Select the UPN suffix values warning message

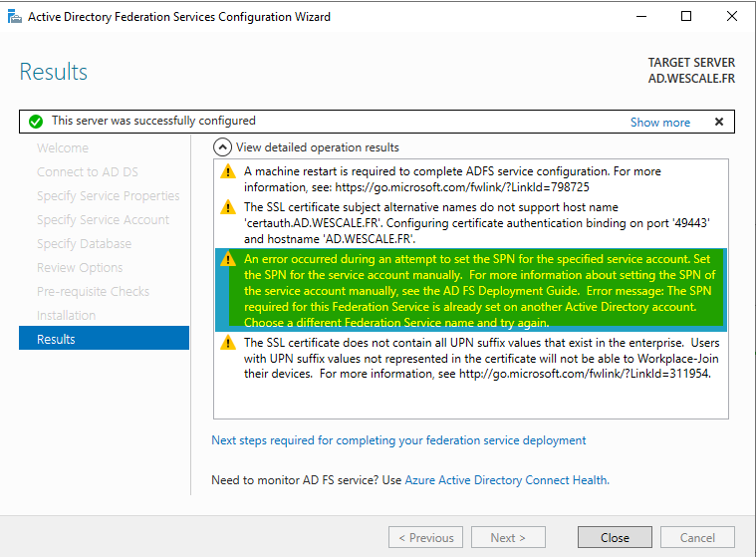click(470, 359)
